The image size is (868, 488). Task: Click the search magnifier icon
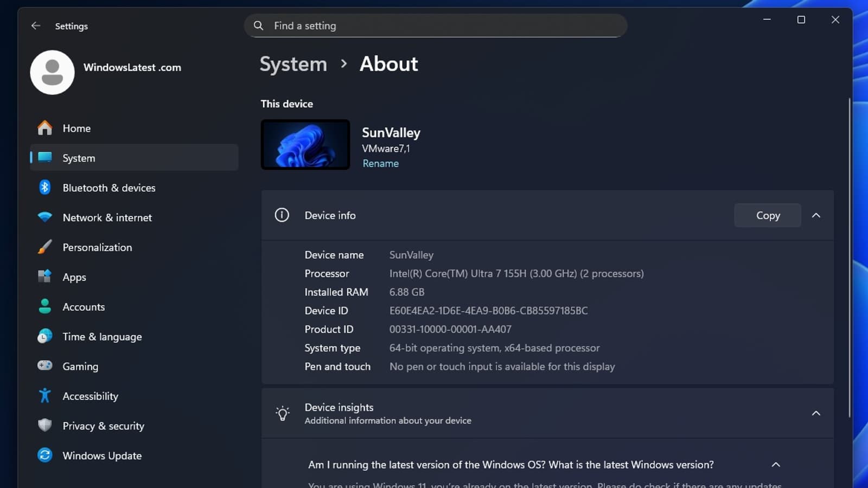[x=259, y=25]
